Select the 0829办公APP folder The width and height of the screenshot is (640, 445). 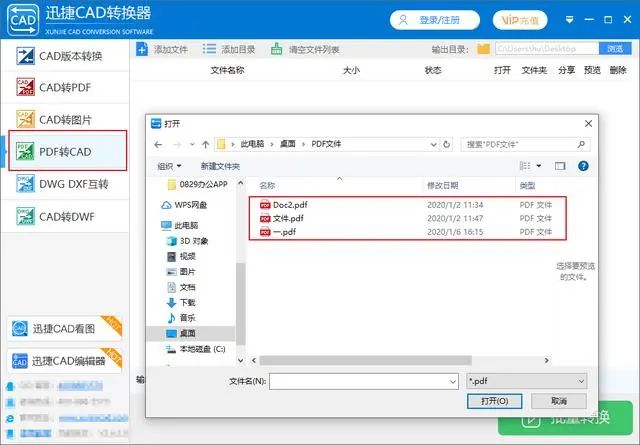(x=198, y=185)
